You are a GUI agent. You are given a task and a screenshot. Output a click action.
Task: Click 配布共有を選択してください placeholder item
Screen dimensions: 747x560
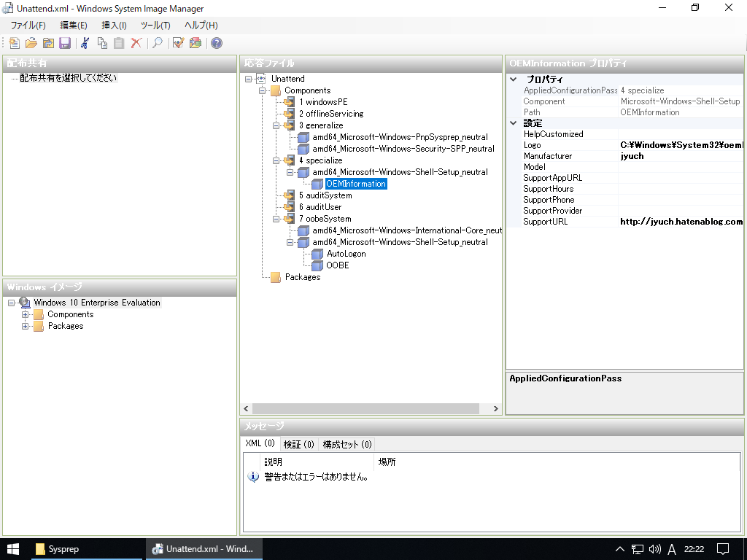click(x=68, y=78)
